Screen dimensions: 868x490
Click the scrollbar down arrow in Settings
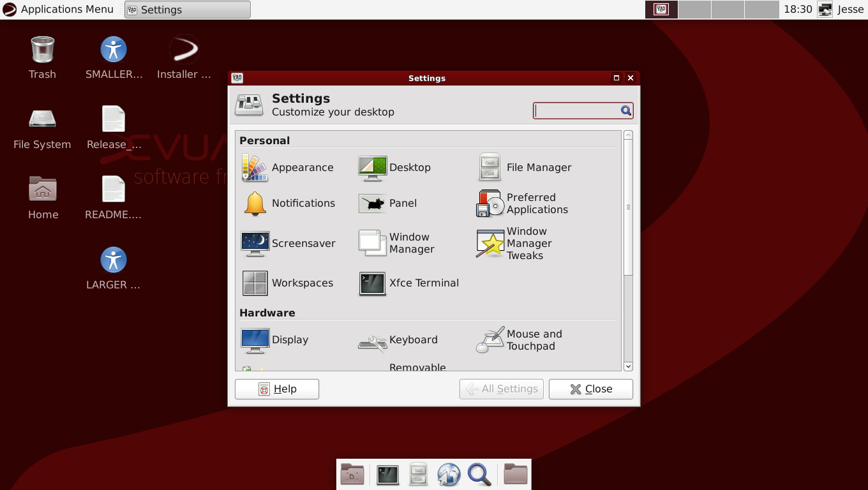[628, 366]
